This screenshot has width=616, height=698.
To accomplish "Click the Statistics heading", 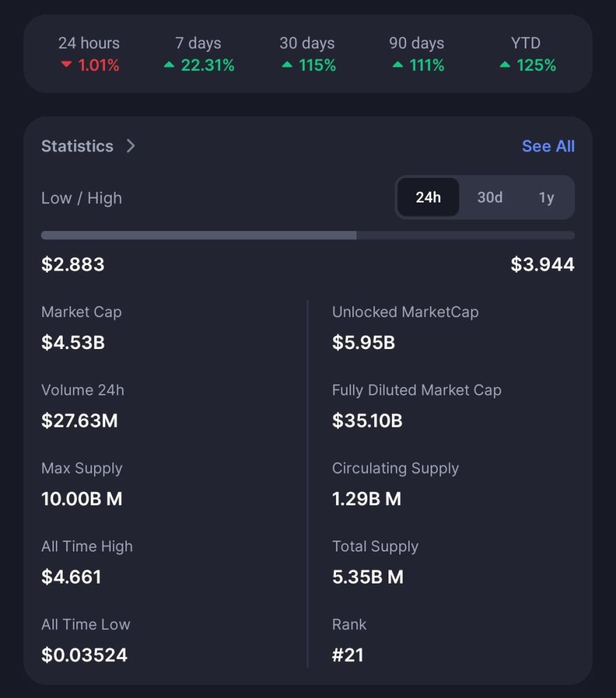I will pyautogui.click(x=77, y=146).
